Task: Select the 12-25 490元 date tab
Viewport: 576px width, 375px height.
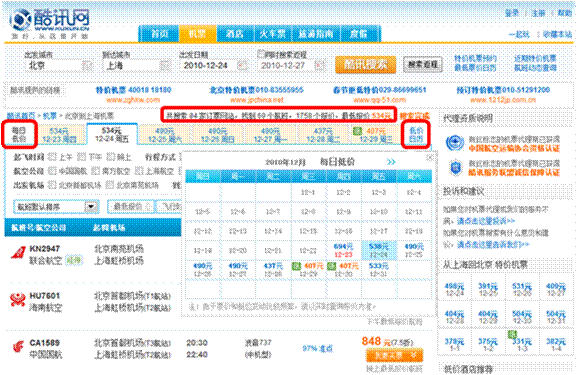Action: [165, 135]
